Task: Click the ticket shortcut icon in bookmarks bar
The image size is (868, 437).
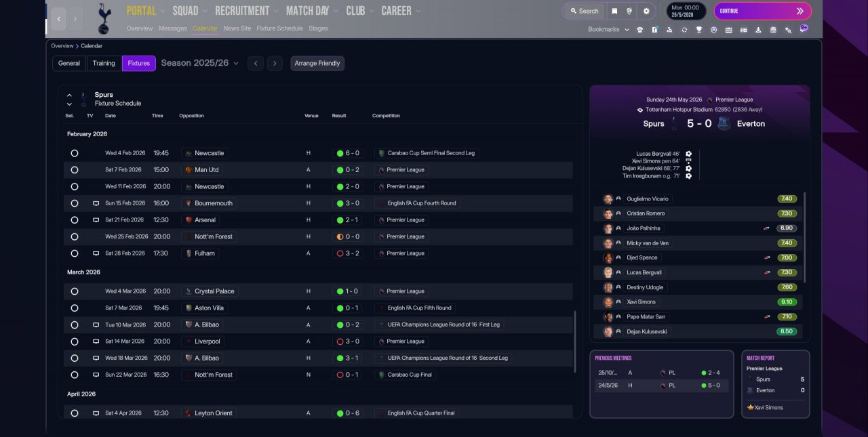Action: pyautogui.click(x=743, y=30)
